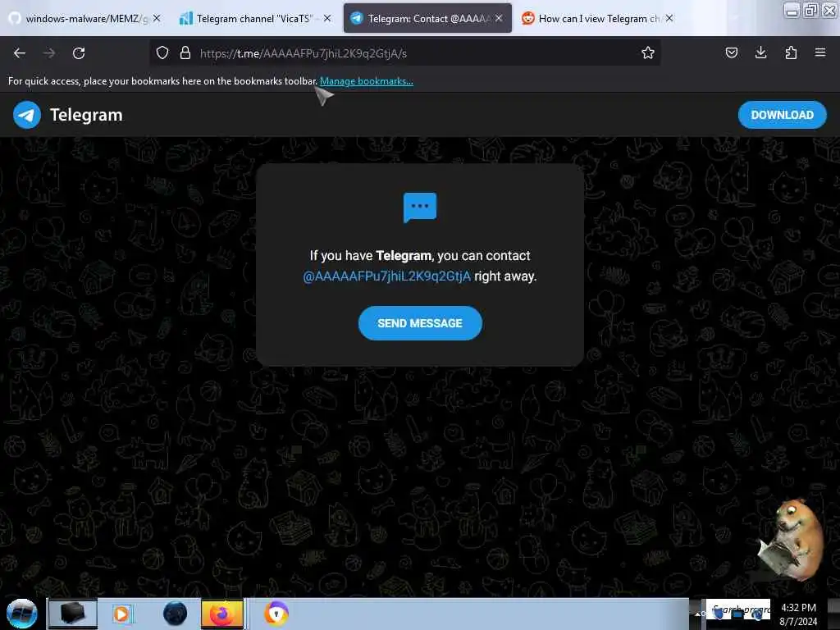Close the Telegram channel "VicaTS" tab

tap(327, 18)
